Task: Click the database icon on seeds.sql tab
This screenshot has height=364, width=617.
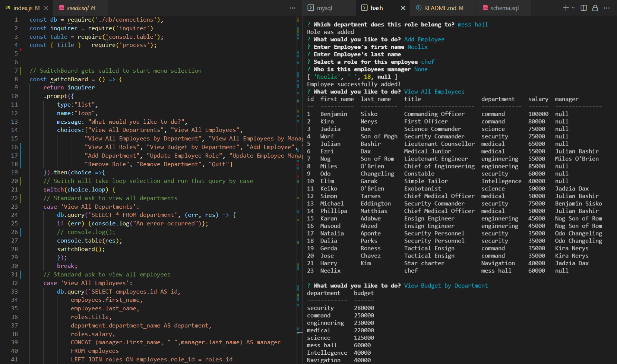Action: pos(61,8)
